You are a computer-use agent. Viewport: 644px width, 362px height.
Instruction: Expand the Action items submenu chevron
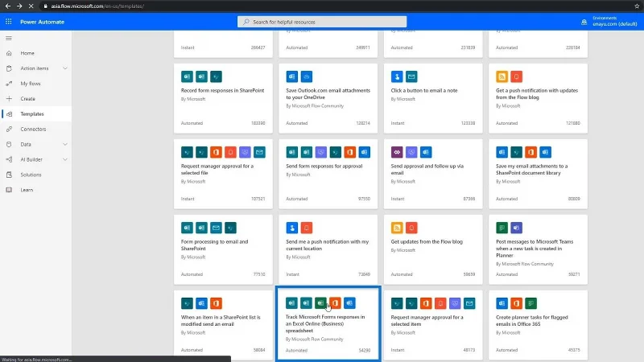[65, 68]
